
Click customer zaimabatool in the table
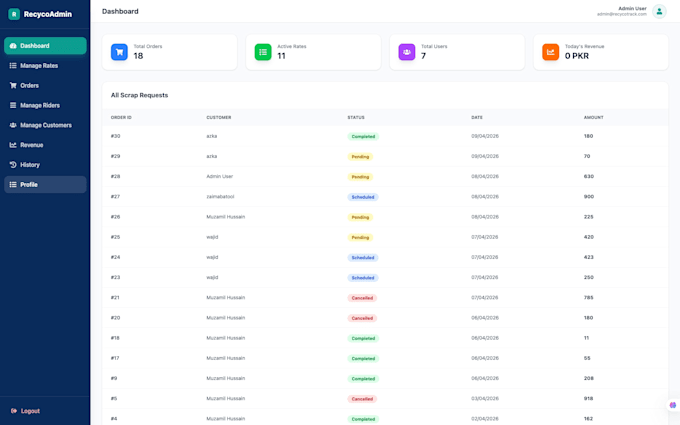point(220,197)
